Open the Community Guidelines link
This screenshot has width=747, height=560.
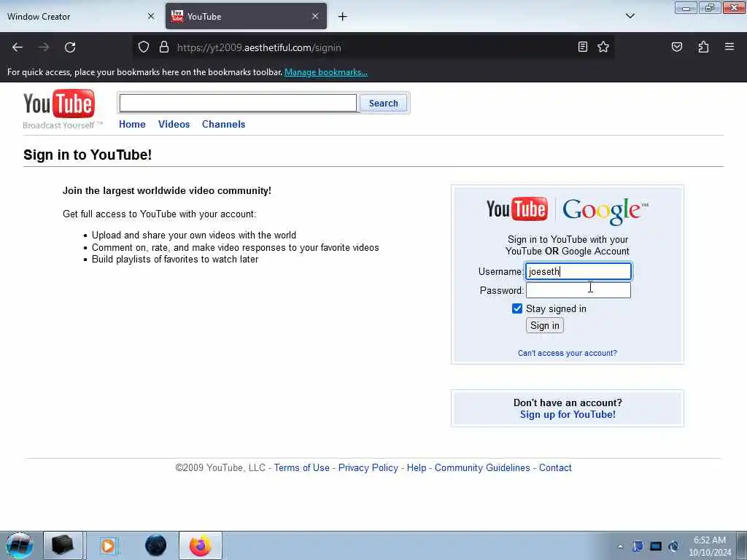pyautogui.click(x=482, y=468)
